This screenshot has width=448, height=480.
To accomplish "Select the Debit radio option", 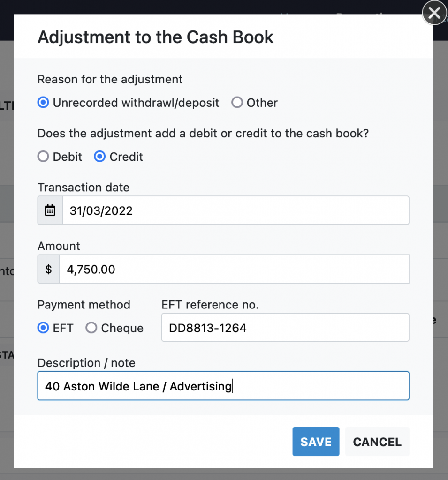I will [43, 157].
